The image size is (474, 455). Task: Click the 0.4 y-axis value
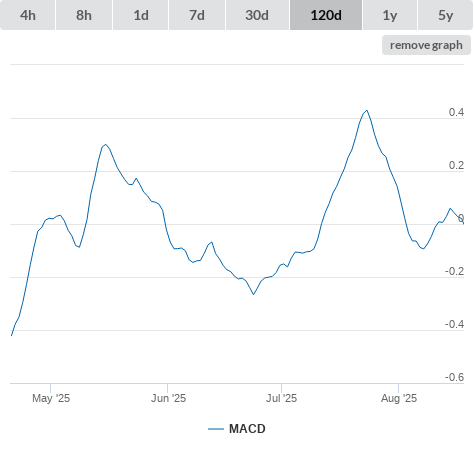pos(456,112)
